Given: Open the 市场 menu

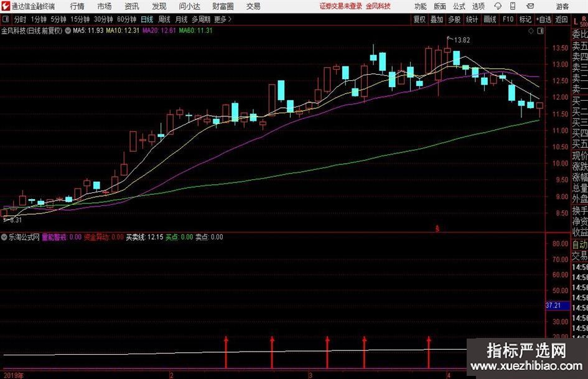Looking at the screenshot, I should tap(105, 6).
